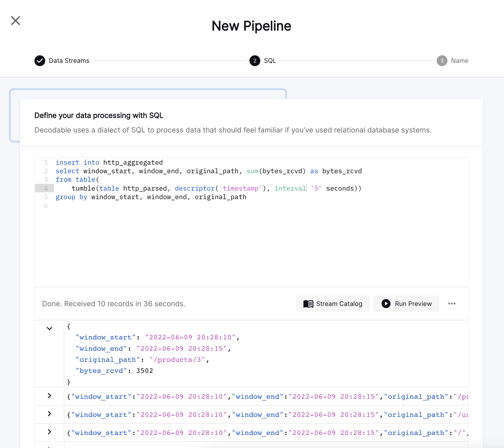Screen dimensions: 504x448
Task: Click the completed Data Streams checkmark icon
Action: pos(39,61)
